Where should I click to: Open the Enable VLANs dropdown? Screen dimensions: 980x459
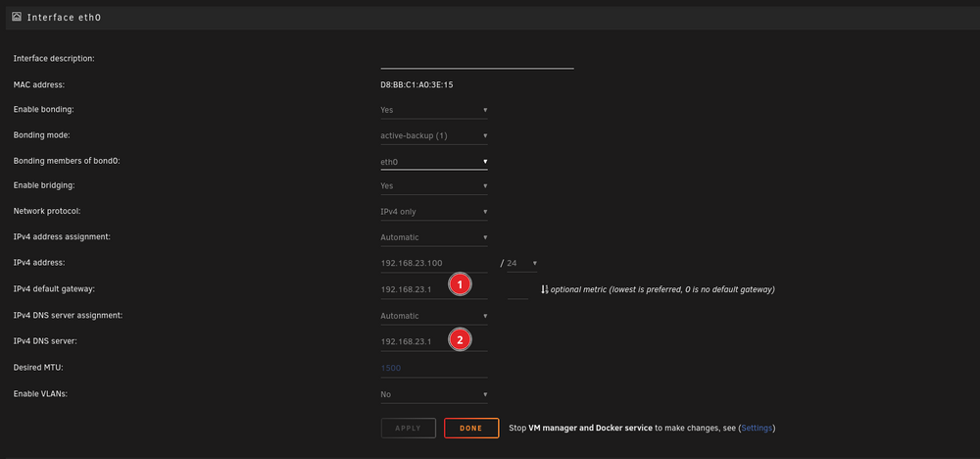pos(434,394)
